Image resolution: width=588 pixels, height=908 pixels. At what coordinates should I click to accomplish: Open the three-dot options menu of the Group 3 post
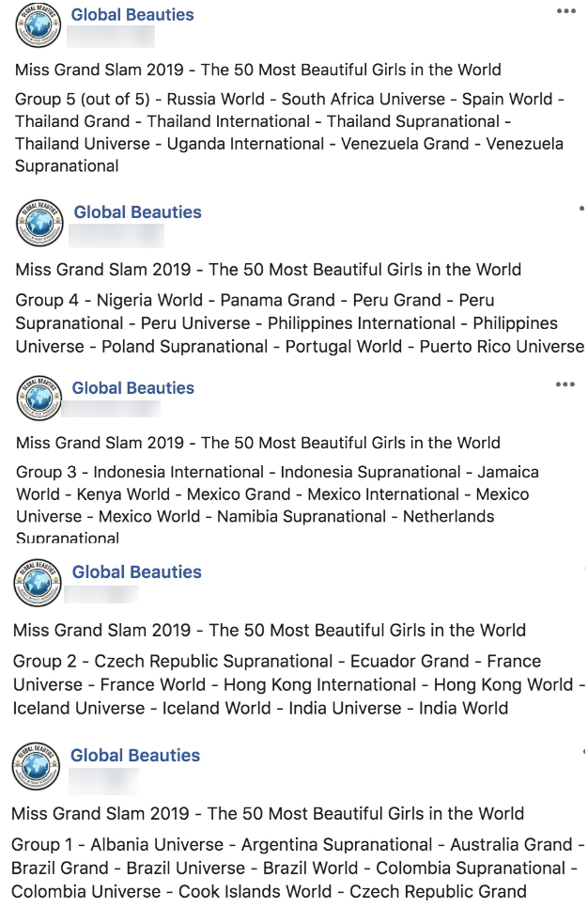pos(565,384)
